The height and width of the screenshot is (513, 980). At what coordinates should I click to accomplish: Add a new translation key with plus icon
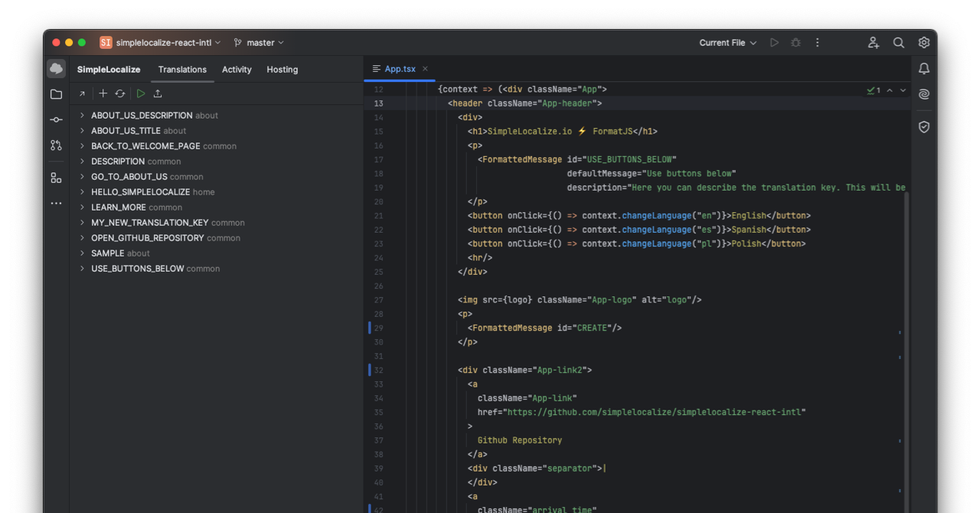(x=103, y=93)
